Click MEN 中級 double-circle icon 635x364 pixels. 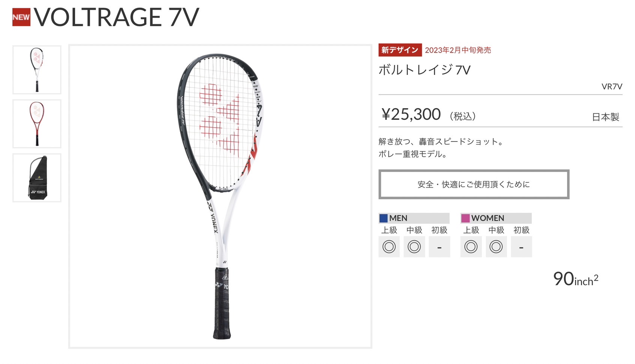coord(414,247)
